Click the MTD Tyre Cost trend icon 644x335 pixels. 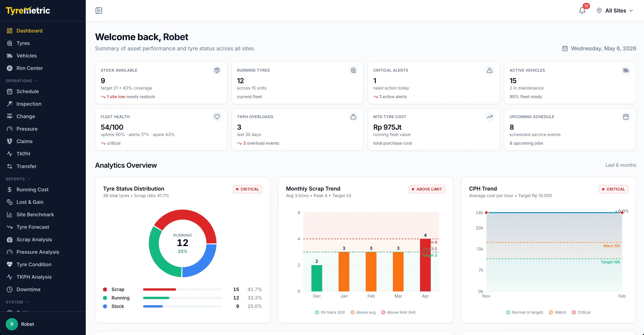(x=489, y=117)
